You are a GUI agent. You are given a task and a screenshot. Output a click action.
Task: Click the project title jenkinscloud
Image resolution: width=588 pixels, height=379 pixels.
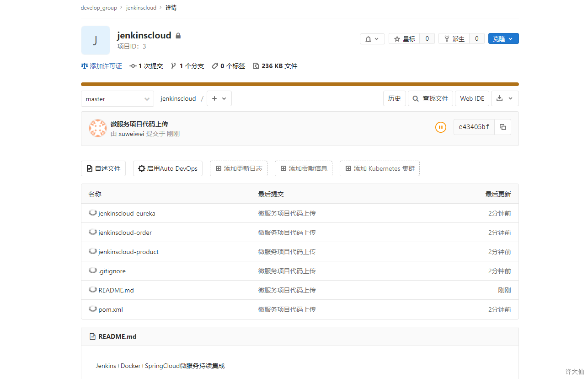pos(144,35)
